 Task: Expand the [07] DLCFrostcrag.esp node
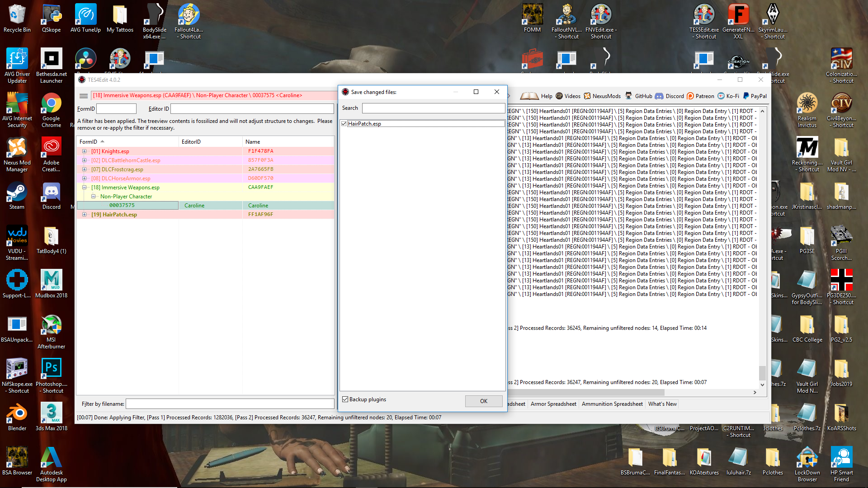[84, 169]
